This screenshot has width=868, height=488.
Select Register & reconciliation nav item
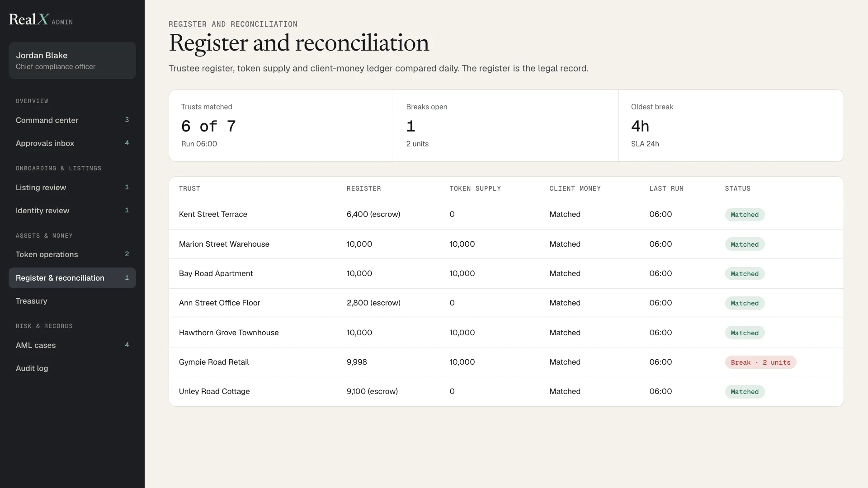tap(72, 278)
